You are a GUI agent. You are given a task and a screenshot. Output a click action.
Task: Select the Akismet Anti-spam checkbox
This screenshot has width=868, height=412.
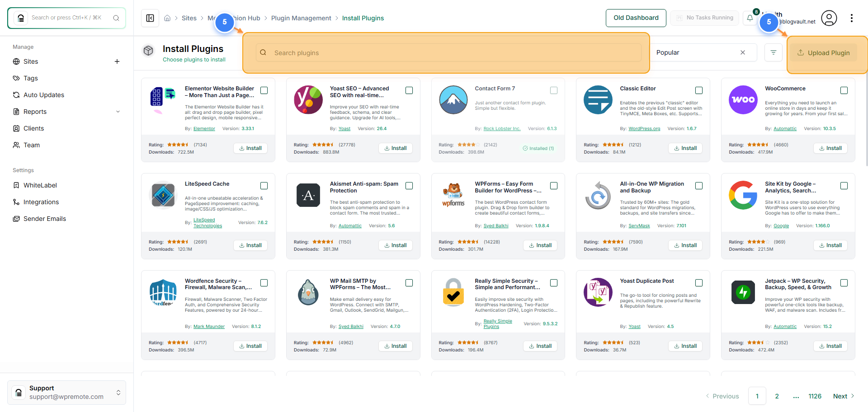click(409, 186)
